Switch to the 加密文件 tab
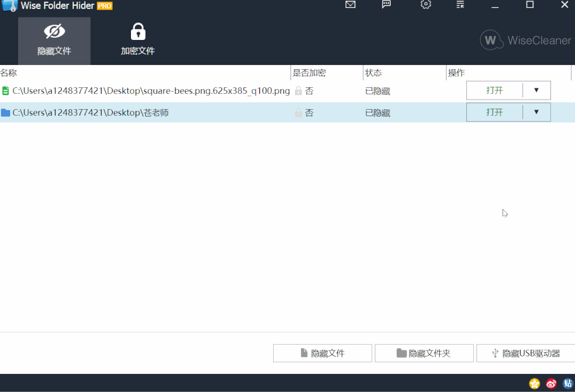The width and height of the screenshot is (575, 392). 138,41
